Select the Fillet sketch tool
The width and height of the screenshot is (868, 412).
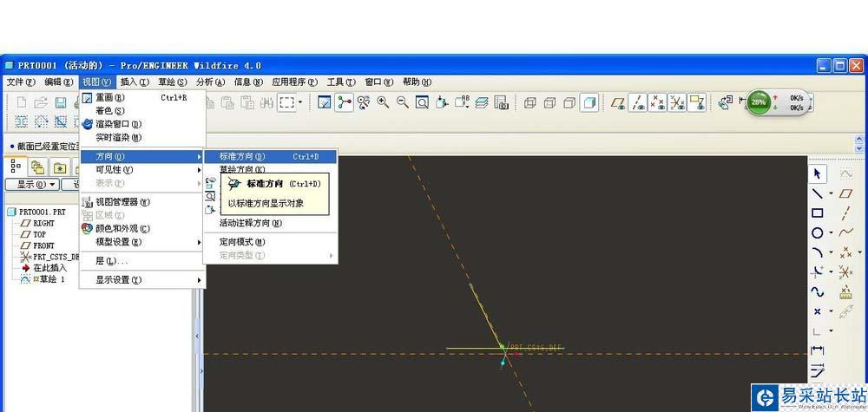(817, 271)
